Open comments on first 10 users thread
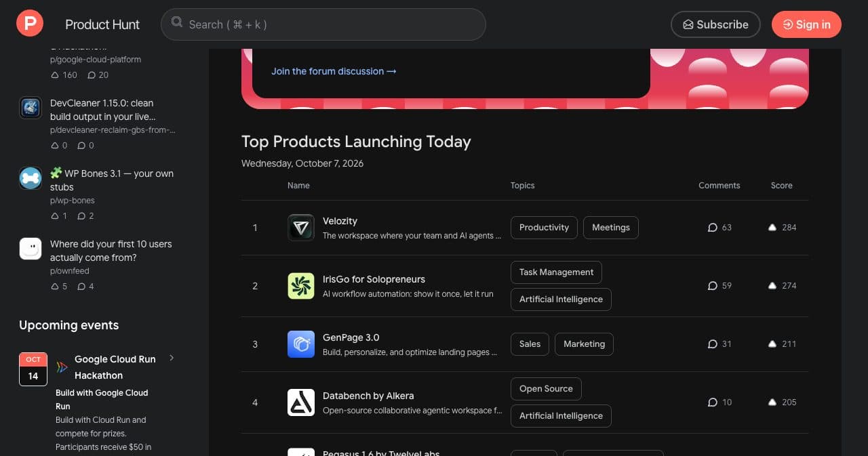The width and height of the screenshot is (868, 456). coord(81,287)
